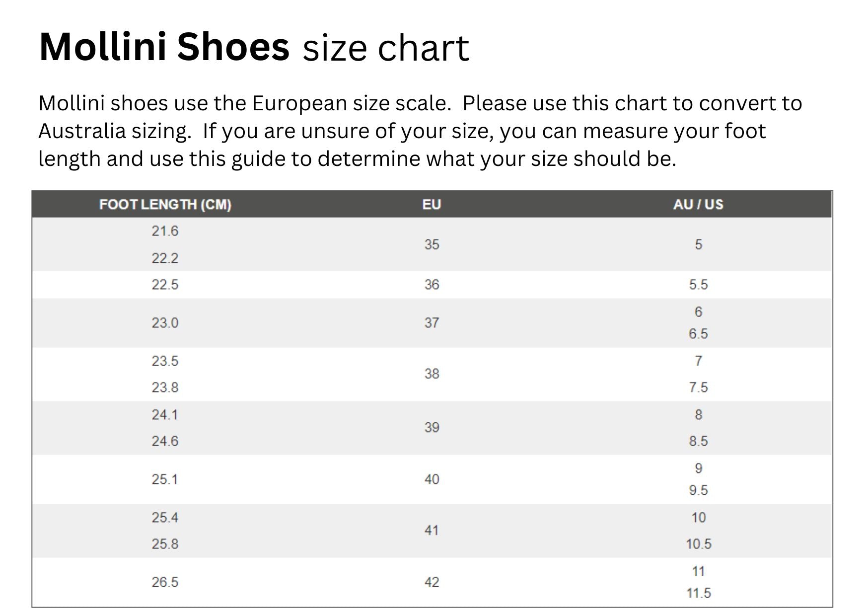The width and height of the screenshot is (868, 616).
Task: Click the 23.0 foot length cell
Action: [165, 323]
